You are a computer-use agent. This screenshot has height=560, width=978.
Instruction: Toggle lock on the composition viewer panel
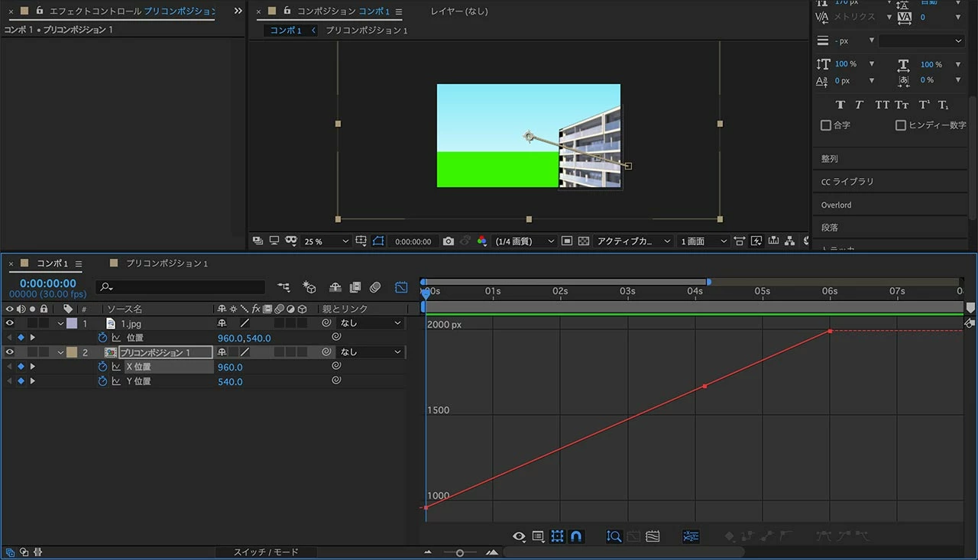pos(287,11)
